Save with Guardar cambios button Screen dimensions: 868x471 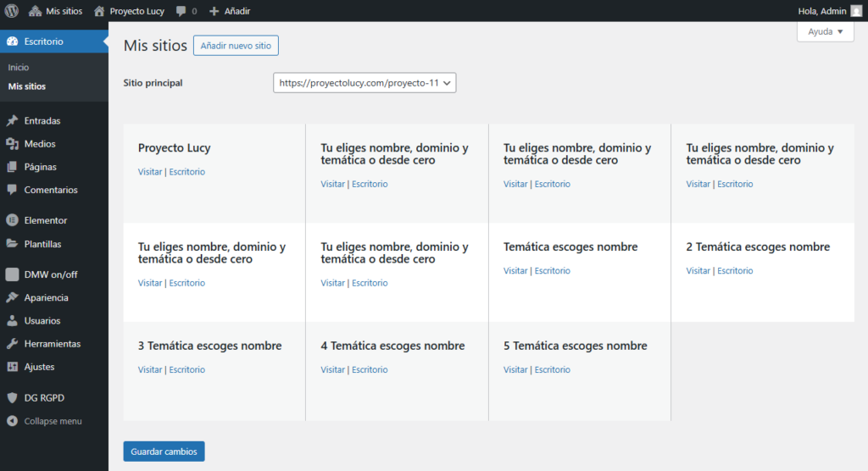(164, 452)
